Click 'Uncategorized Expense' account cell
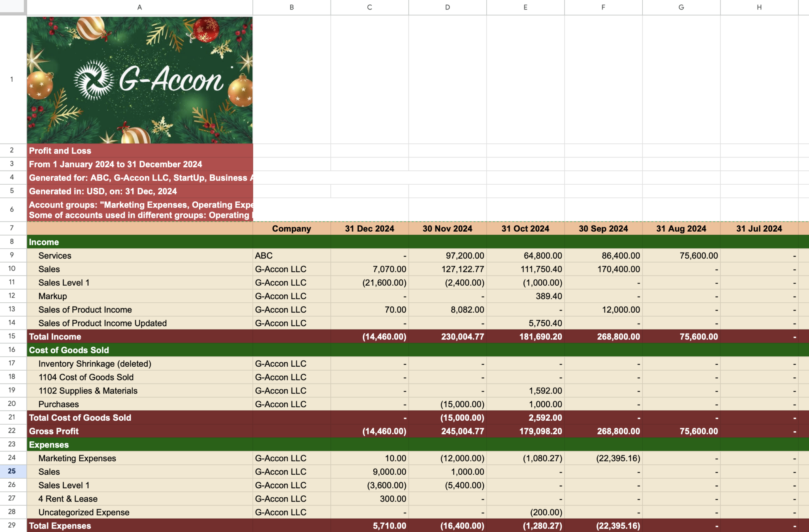The width and height of the screenshot is (809, 532). click(140, 512)
